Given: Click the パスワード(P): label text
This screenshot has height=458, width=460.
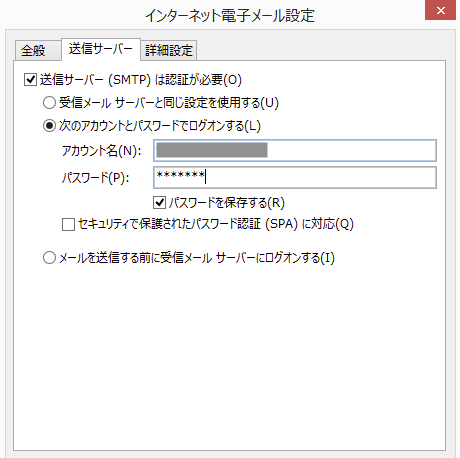Looking at the screenshot, I should coord(95,178).
